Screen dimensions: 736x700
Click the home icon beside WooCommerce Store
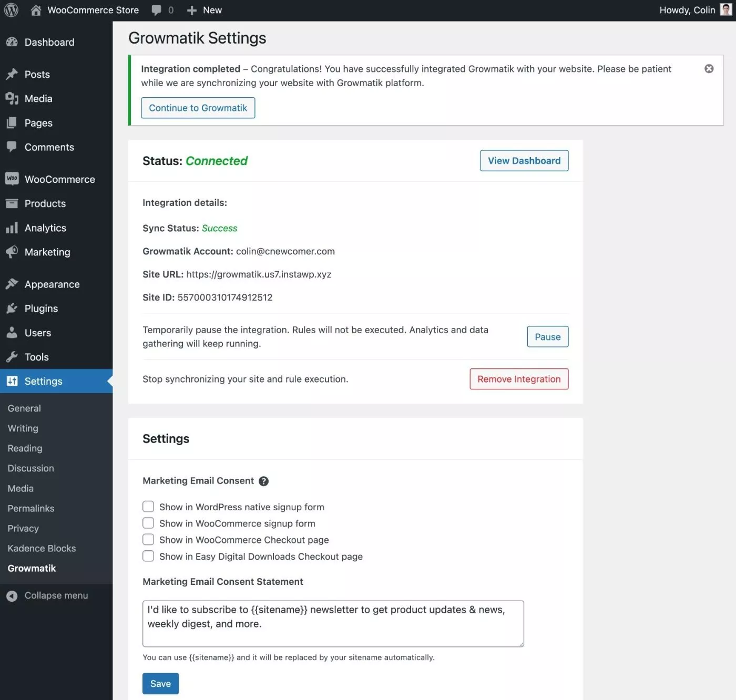click(36, 10)
